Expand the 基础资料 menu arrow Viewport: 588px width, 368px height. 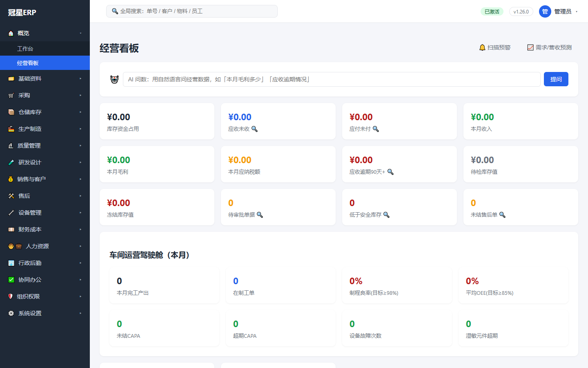[x=80, y=79]
